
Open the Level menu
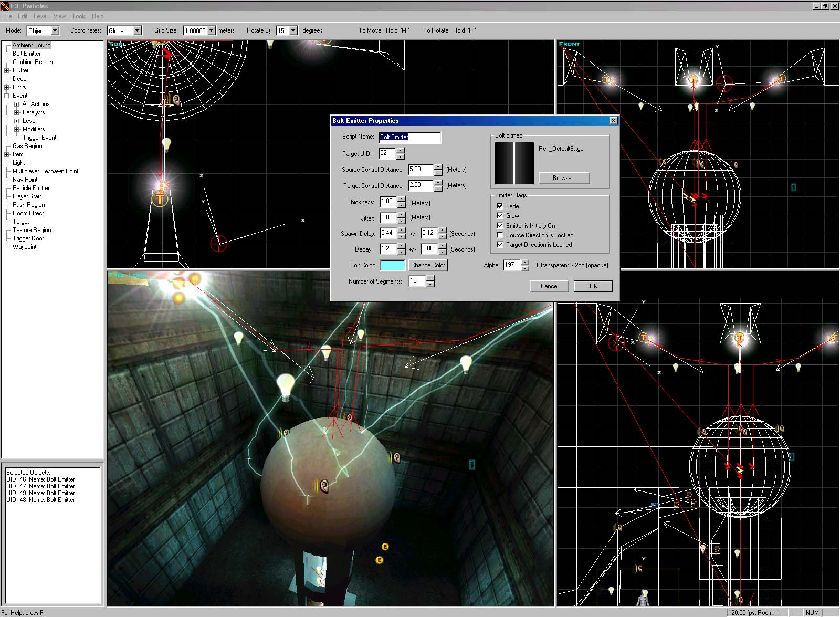pyautogui.click(x=40, y=16)
